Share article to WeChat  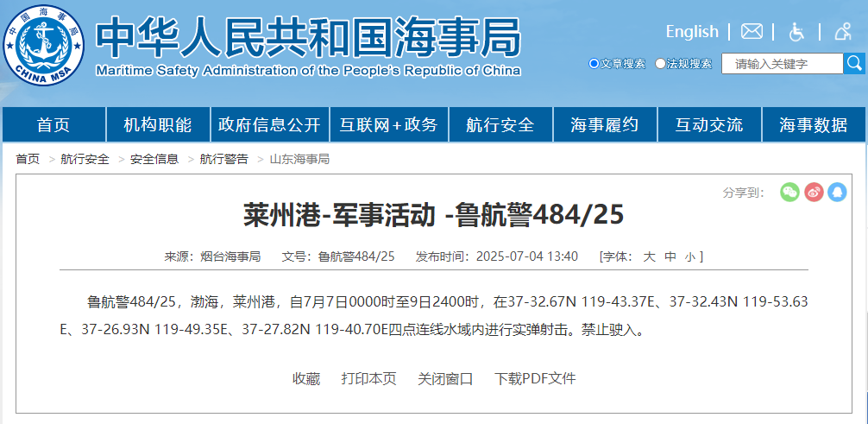(790, 193)
